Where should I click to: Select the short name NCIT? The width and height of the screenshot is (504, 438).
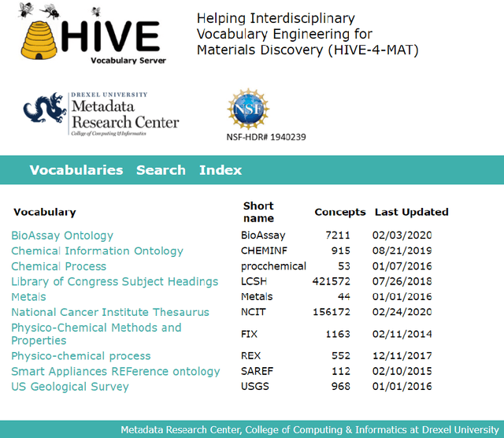254,312
